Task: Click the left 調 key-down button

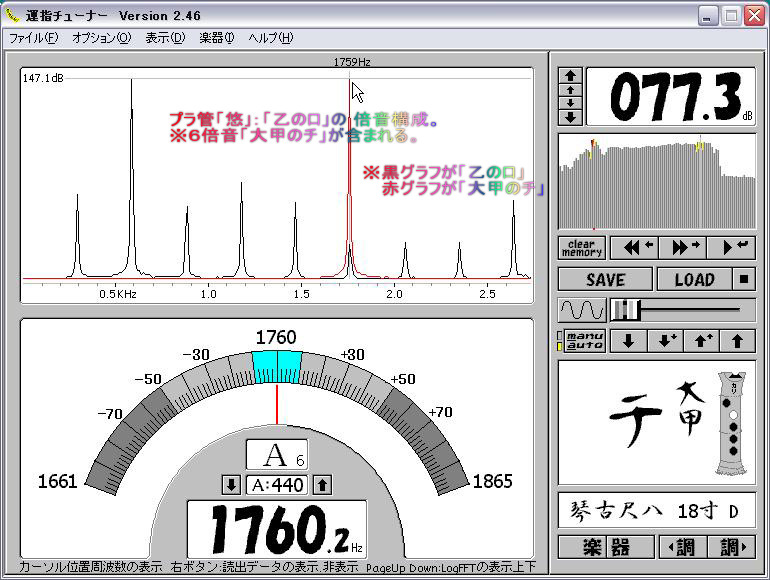Action: pyautogui.click(x=683, y=547)
